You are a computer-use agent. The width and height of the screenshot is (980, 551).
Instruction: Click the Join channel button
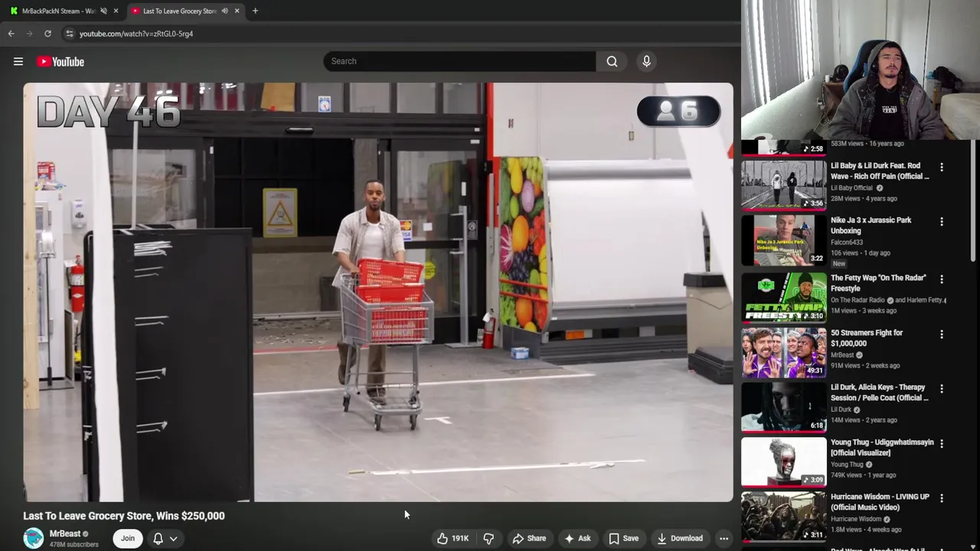pyautogui.click(x=128, y=538)
